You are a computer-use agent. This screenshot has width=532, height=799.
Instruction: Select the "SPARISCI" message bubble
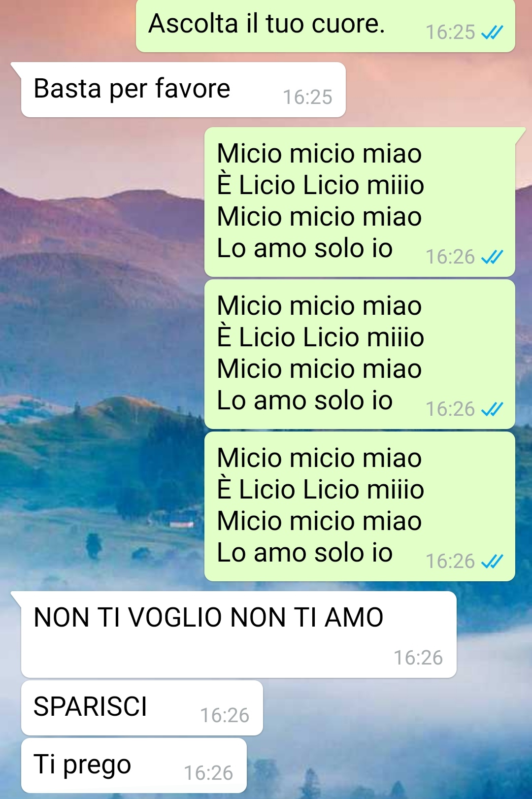point(142,708)
